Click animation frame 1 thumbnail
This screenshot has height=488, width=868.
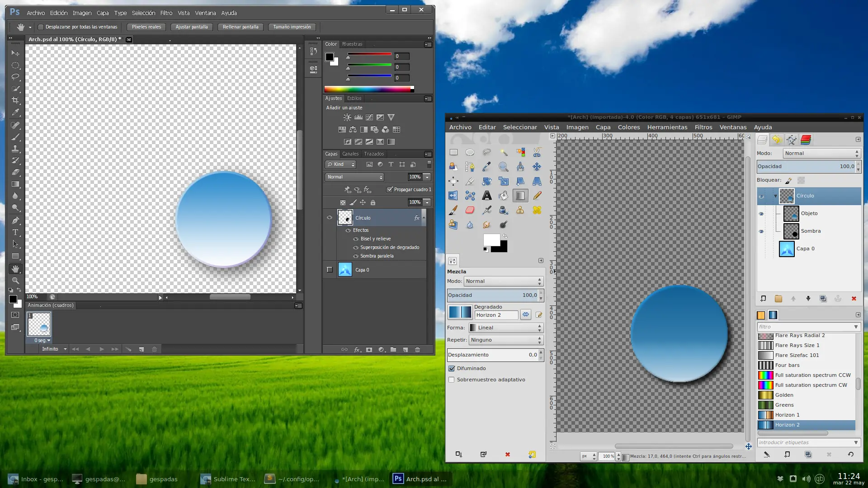coord(39,324)
